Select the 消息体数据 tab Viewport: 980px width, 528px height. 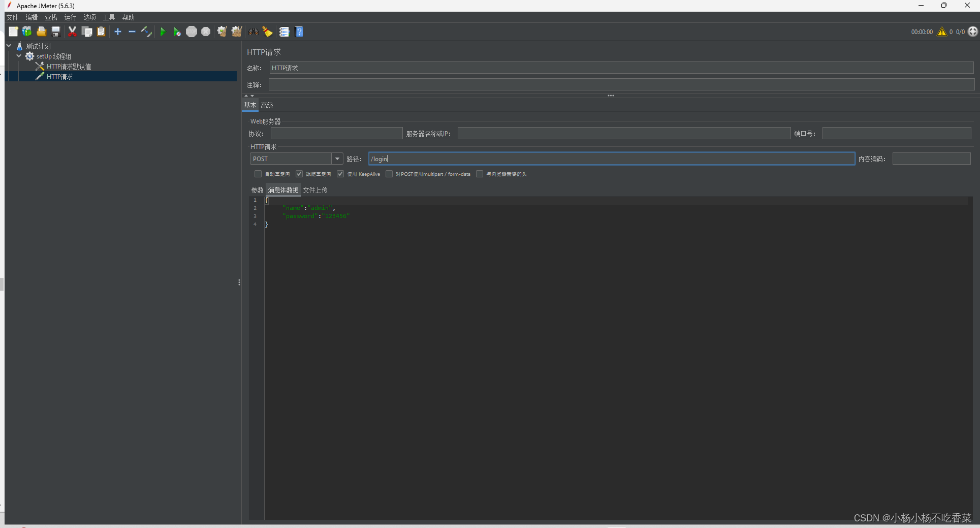click(283, 190)
